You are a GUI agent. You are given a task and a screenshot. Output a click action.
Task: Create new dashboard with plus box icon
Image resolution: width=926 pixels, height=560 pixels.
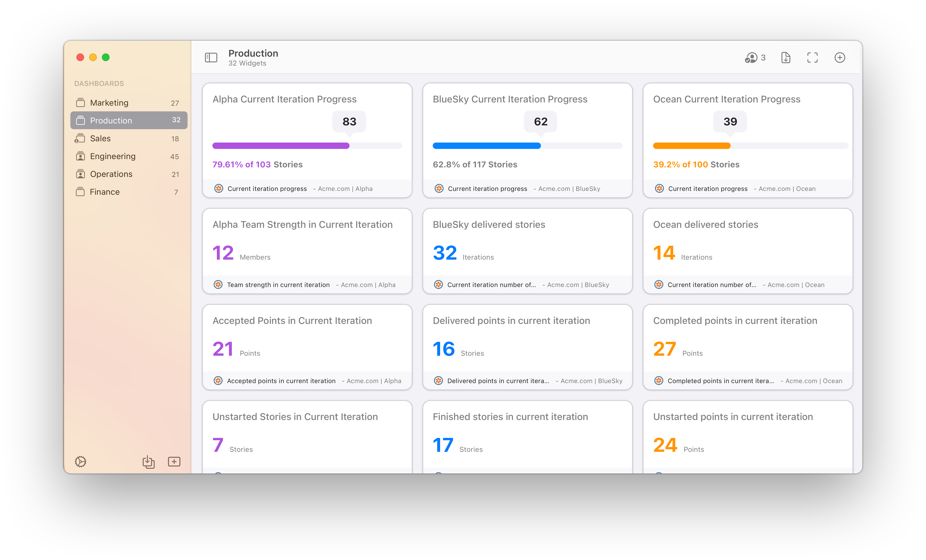174,461
